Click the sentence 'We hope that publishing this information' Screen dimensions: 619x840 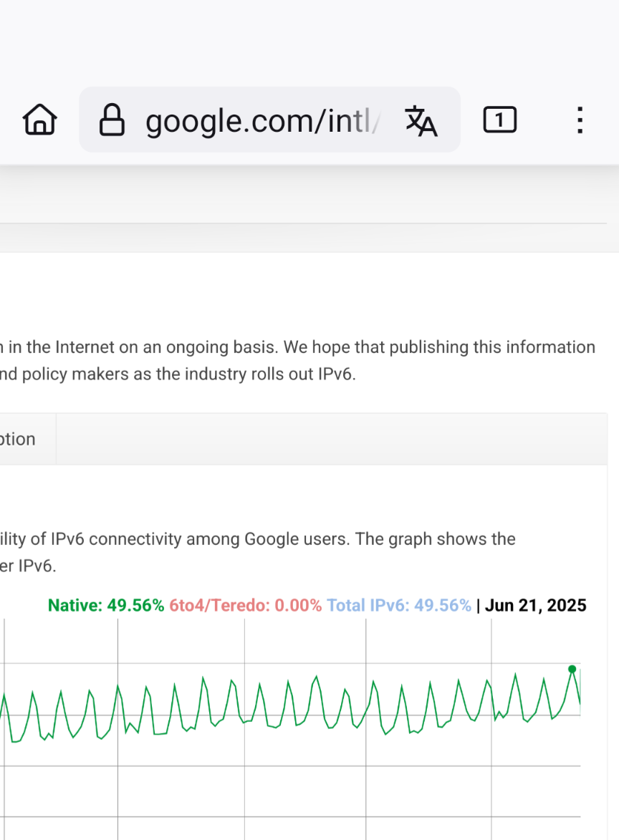439,347
